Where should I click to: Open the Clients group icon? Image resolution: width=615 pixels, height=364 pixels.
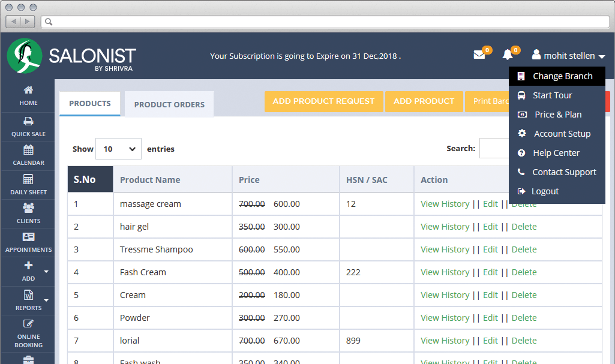28,207
